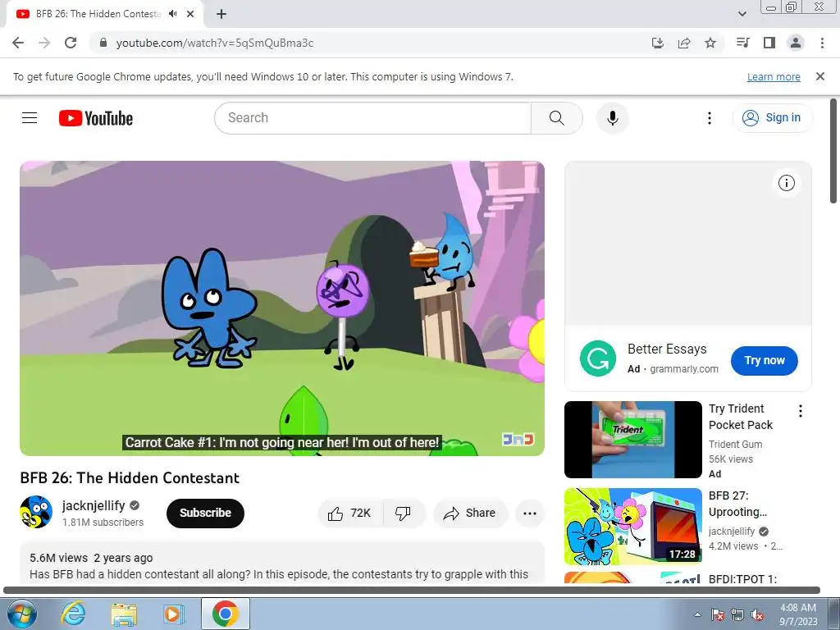Click the video player to pause
This screenshot has width=840, height=630.
[282, 308]
